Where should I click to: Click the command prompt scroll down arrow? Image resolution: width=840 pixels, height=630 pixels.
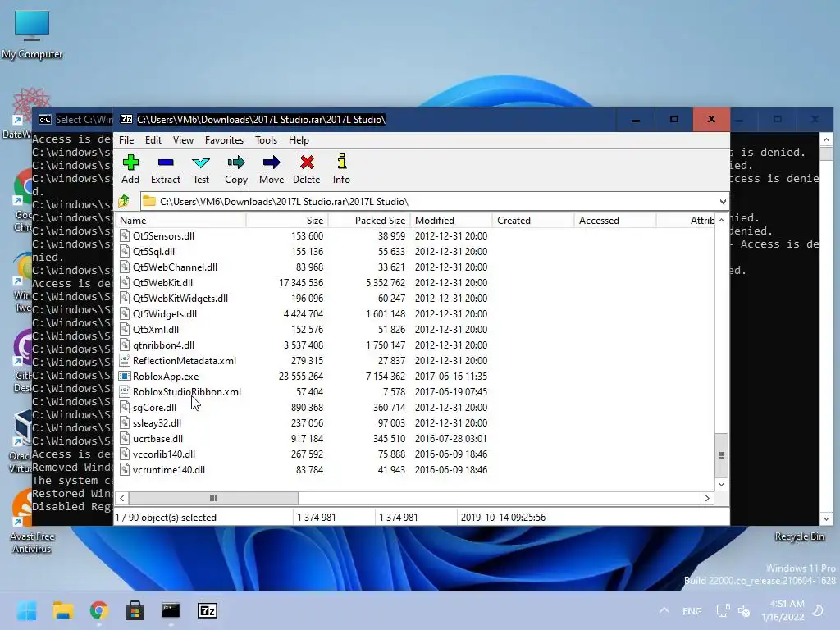[x=826, y=518]
